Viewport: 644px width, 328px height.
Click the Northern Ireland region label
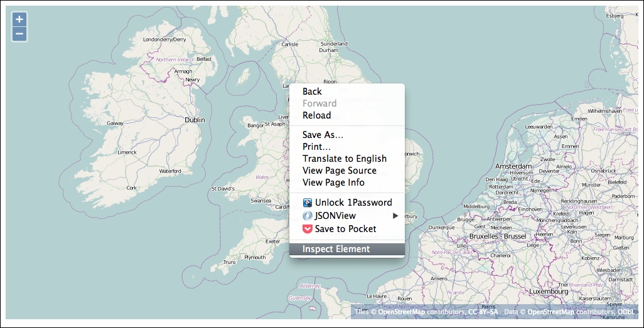[174, 60]
